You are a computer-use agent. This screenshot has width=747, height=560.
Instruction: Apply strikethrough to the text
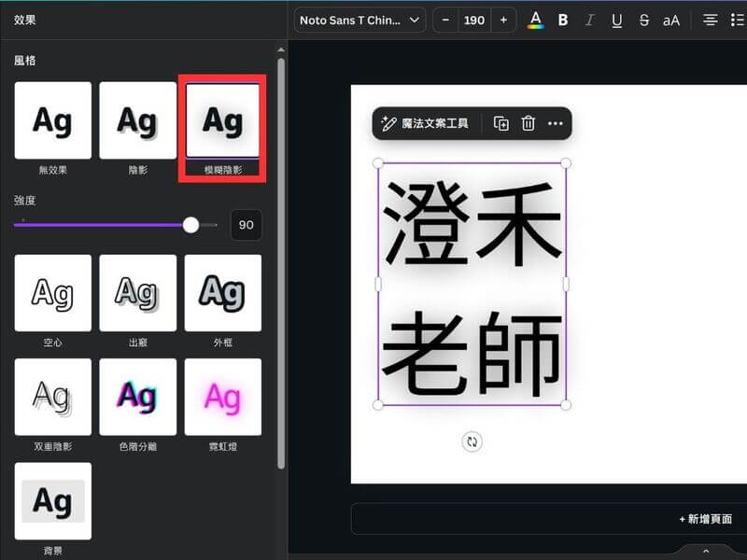644,20
